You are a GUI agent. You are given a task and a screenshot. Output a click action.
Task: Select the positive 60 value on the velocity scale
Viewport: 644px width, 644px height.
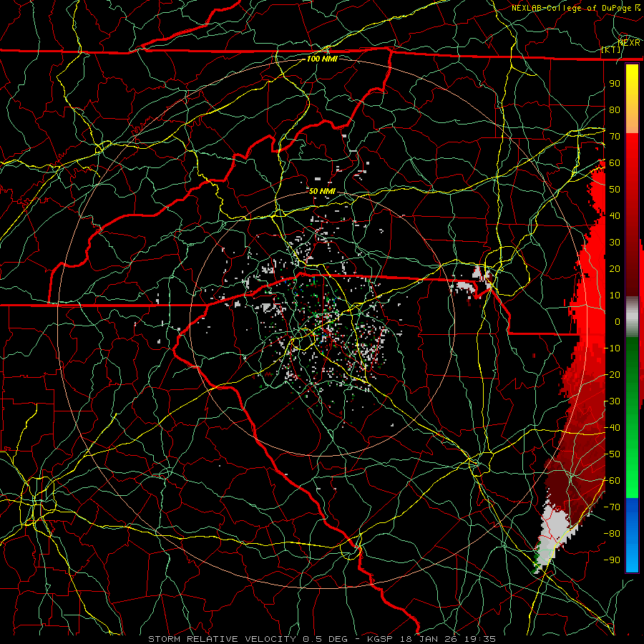point(615,162)
